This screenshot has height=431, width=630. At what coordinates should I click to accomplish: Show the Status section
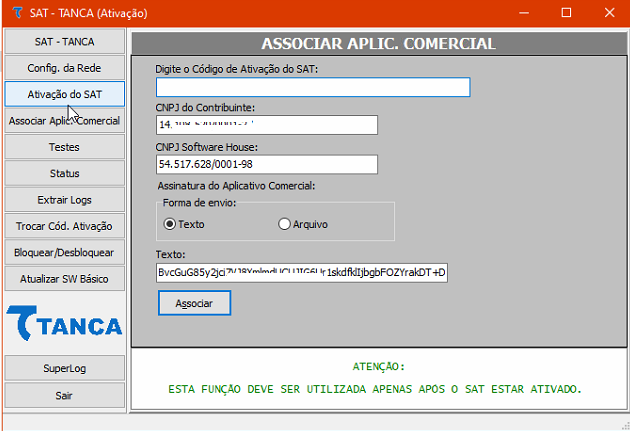coord(64,174)
